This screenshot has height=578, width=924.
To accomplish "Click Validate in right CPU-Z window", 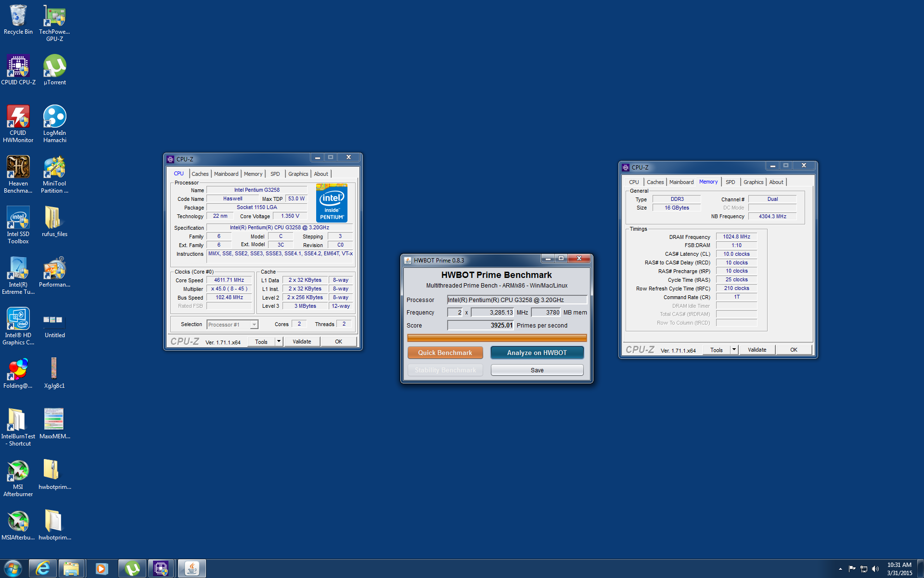I will click(x=757, y=350).
